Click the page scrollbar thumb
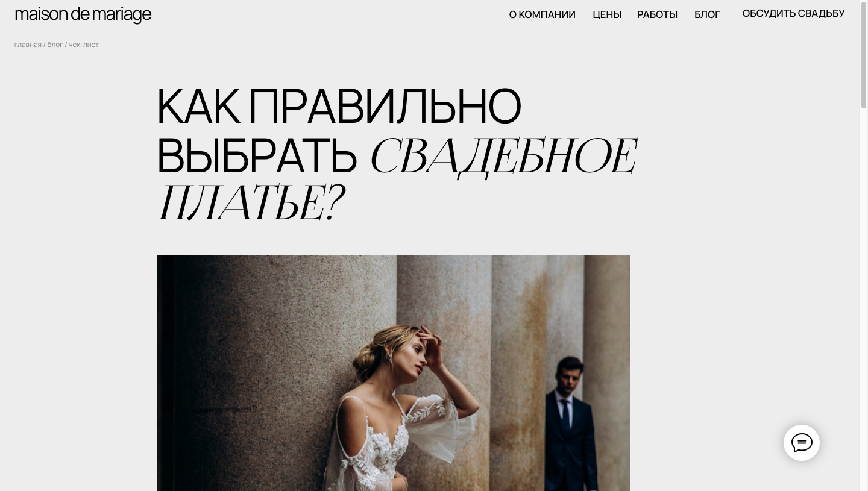This screenshot has height=491, width=868. click(863, 55)
